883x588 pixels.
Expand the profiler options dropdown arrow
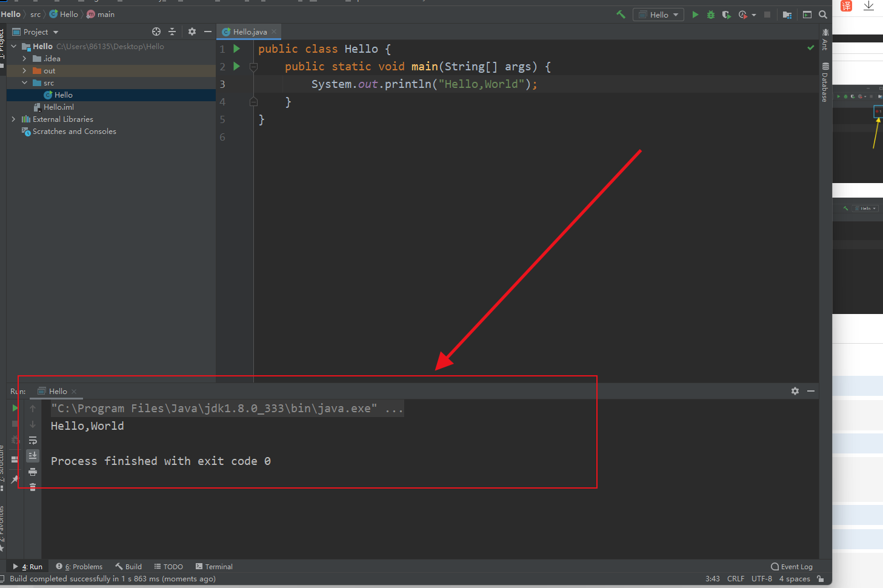(754, 15)
